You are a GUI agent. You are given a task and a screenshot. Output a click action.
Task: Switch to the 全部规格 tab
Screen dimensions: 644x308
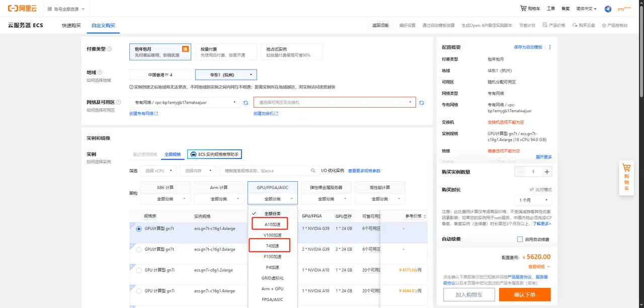(173, 154)
